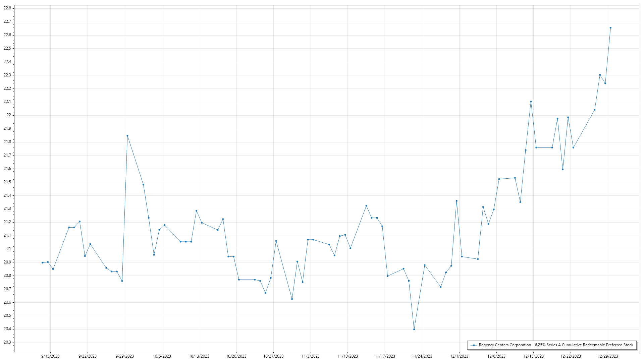
Task: Click the legend line marker icon
Action: click(x=474, y=345)
